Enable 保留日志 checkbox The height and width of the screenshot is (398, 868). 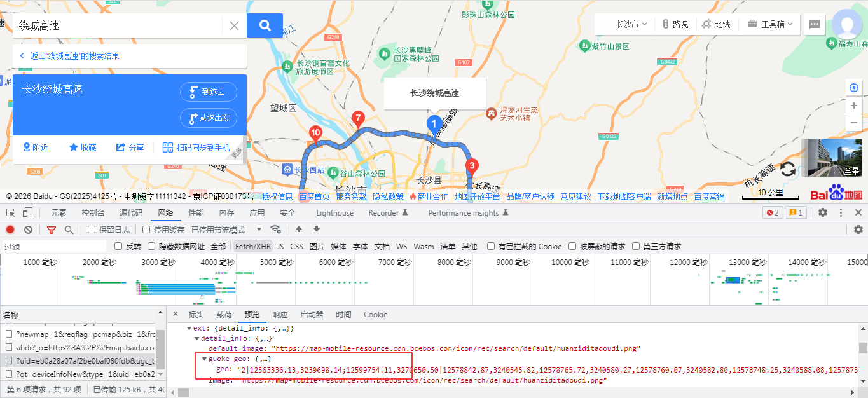92,230
